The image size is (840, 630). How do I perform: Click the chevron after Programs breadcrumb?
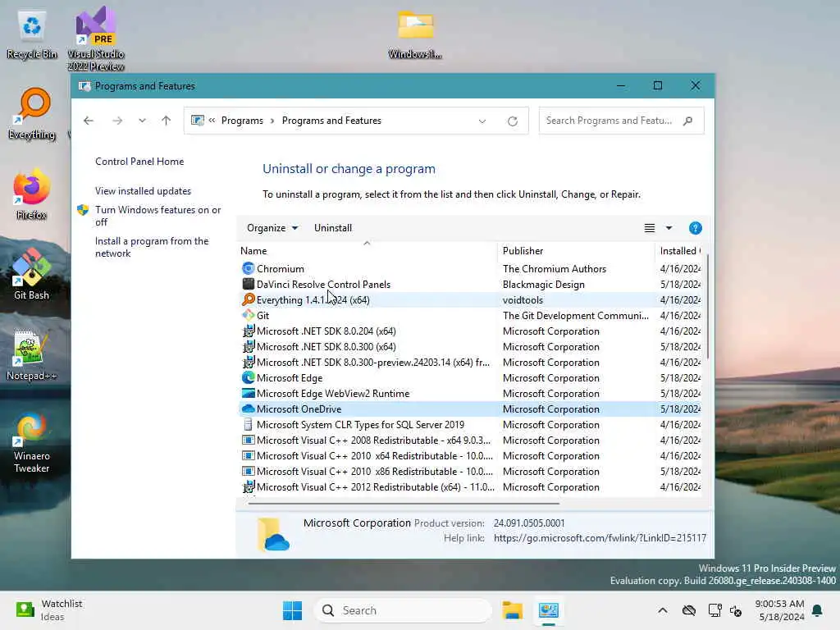[272, 121]
